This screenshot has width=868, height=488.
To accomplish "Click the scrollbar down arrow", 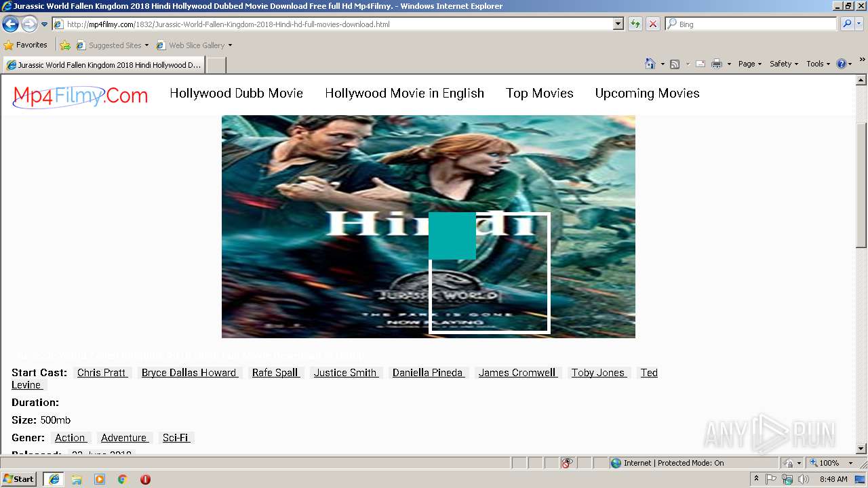I will click(x=861, y=449).
